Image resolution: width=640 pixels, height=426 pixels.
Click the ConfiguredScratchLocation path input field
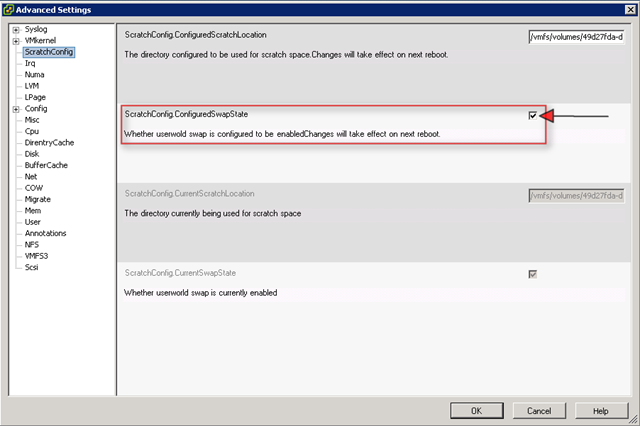click(576, 37)
